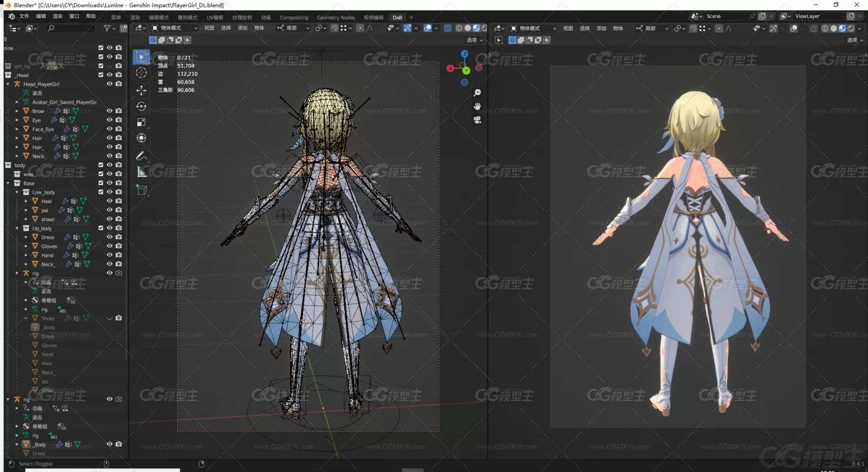Click Add (添加) in left viewport header

[243, 28]
